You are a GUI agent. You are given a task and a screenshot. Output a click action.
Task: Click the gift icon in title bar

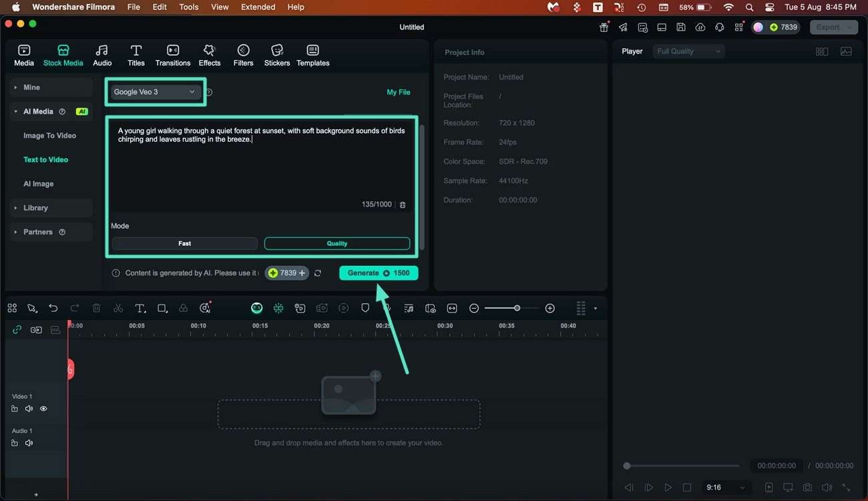coord(604,27)
